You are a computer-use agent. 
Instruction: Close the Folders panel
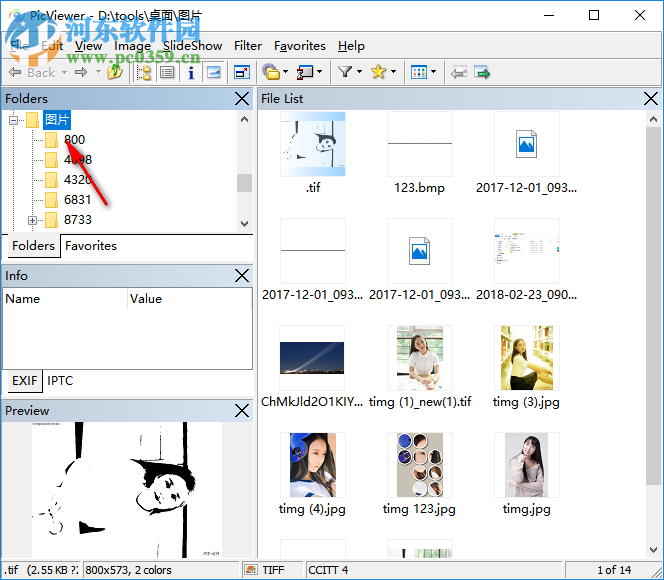coord(242,99)
